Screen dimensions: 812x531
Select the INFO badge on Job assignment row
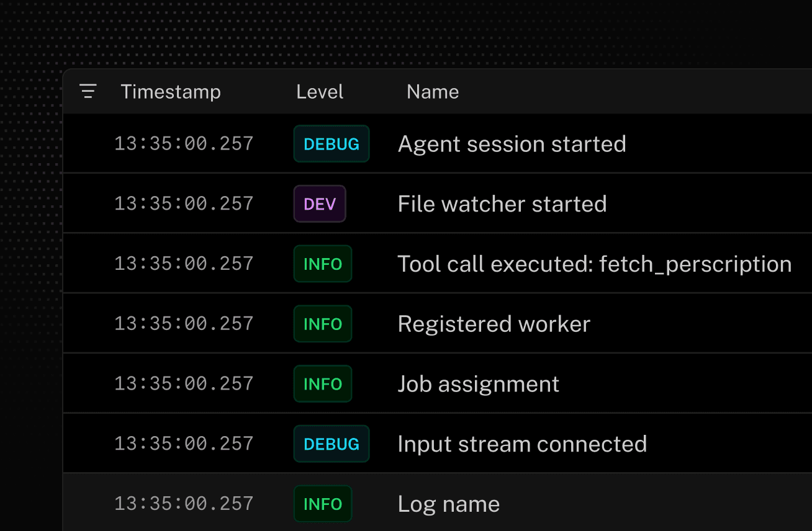[x=322, y=383]
